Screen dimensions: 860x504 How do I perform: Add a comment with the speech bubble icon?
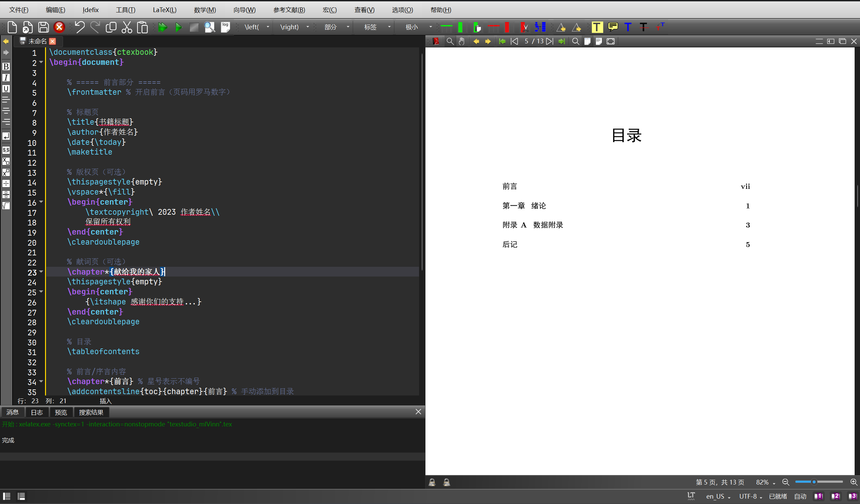click(x=613, y=26)
